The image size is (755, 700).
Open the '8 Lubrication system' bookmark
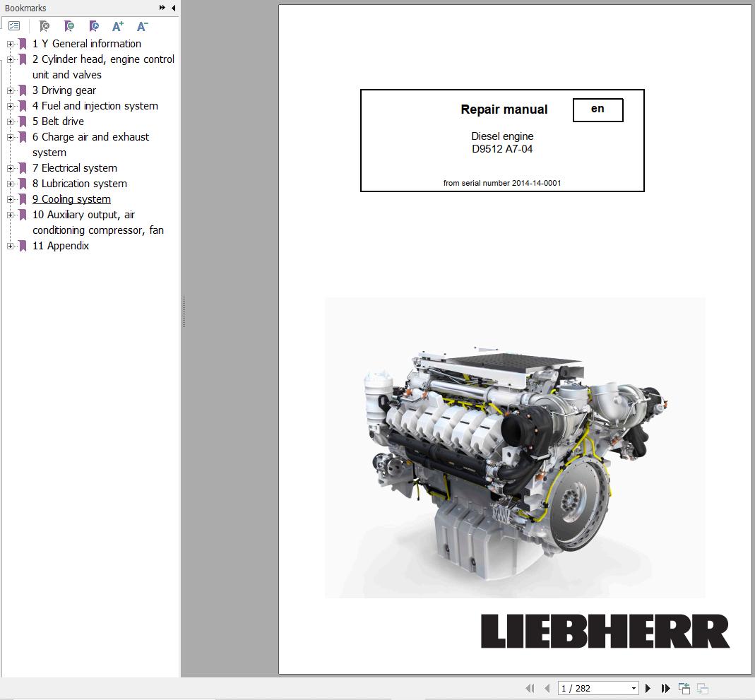pos(79,184)
